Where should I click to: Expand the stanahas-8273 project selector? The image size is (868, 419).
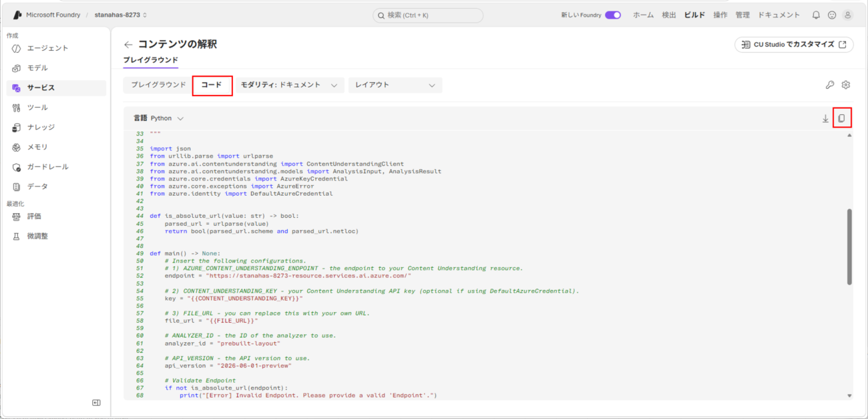[121, 15]
